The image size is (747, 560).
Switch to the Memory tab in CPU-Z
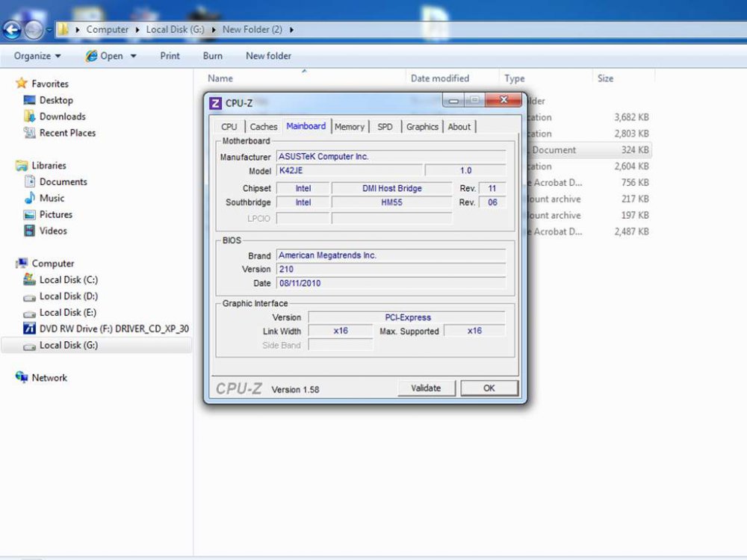click(x=349, y=127)
